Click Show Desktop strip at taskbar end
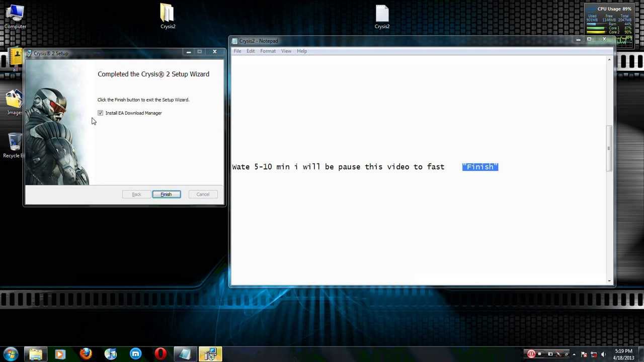The height and width of the screenshot is (362, 644). pyautogui.click(x=641, y=354)
